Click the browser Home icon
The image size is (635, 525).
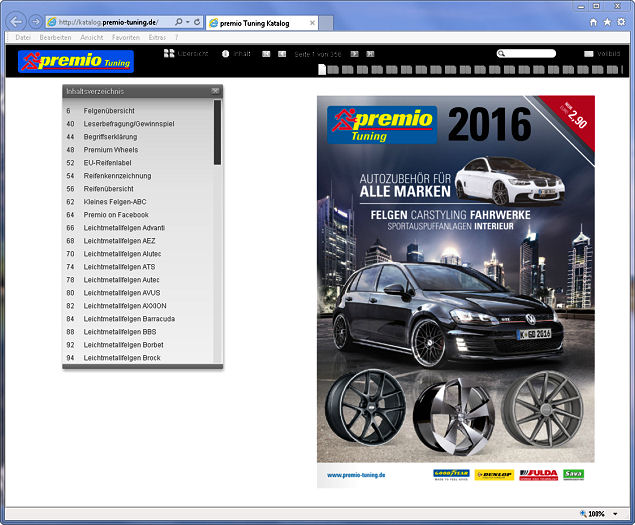pyautogui.click(x=593, y=22)
